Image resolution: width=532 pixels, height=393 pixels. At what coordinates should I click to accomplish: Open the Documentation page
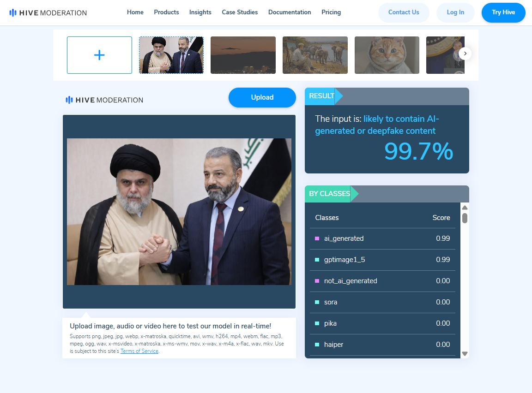coord(290,12)
